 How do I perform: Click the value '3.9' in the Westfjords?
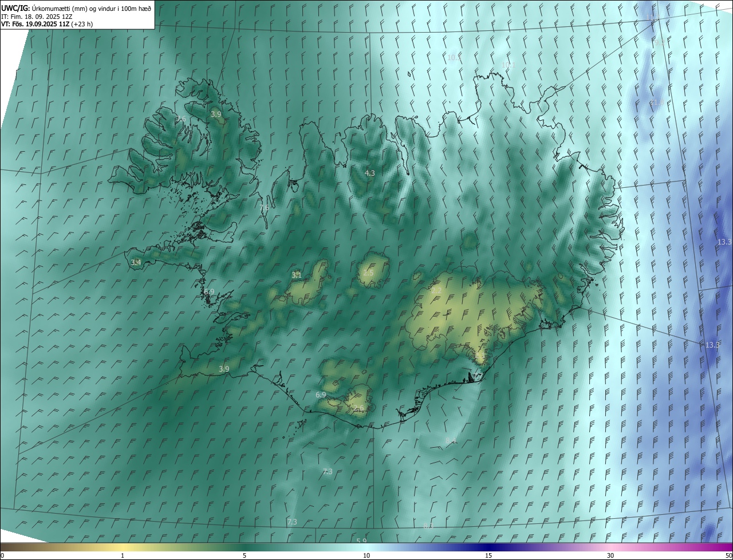click(216, 115)
